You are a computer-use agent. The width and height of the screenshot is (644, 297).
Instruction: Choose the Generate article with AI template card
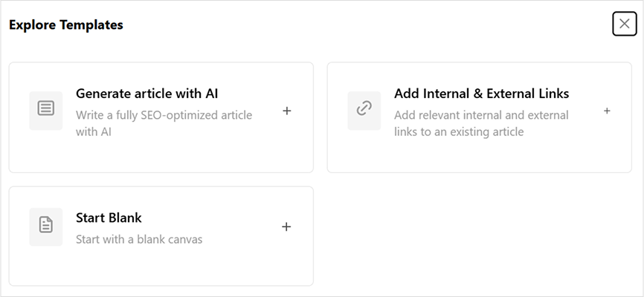[161, 117]
